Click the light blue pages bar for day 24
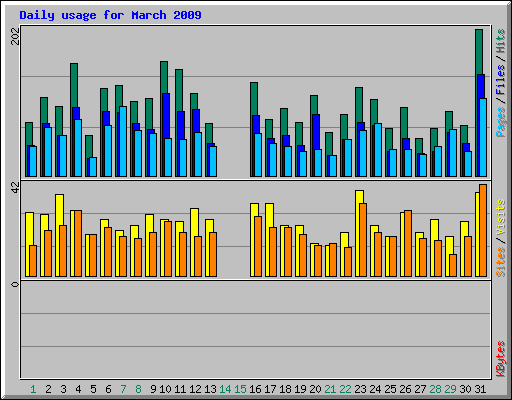This screenshot has width=512, height=400. [378, 150]
